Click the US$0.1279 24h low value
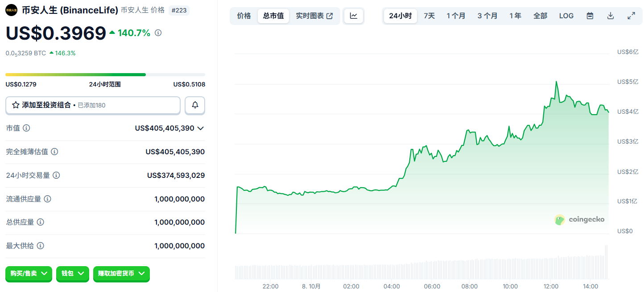 coord(21,84)
